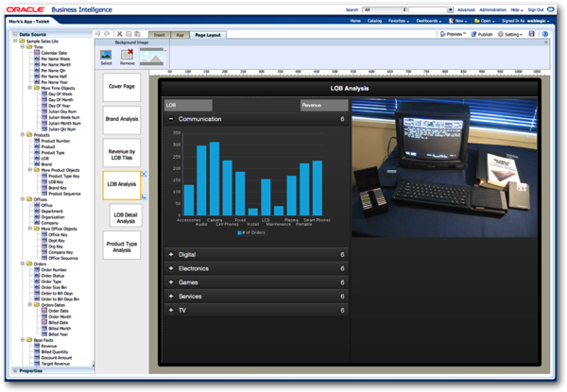Screen dimensions: 567x392
Task: Click the Remove background image icon
Action: 128,55
